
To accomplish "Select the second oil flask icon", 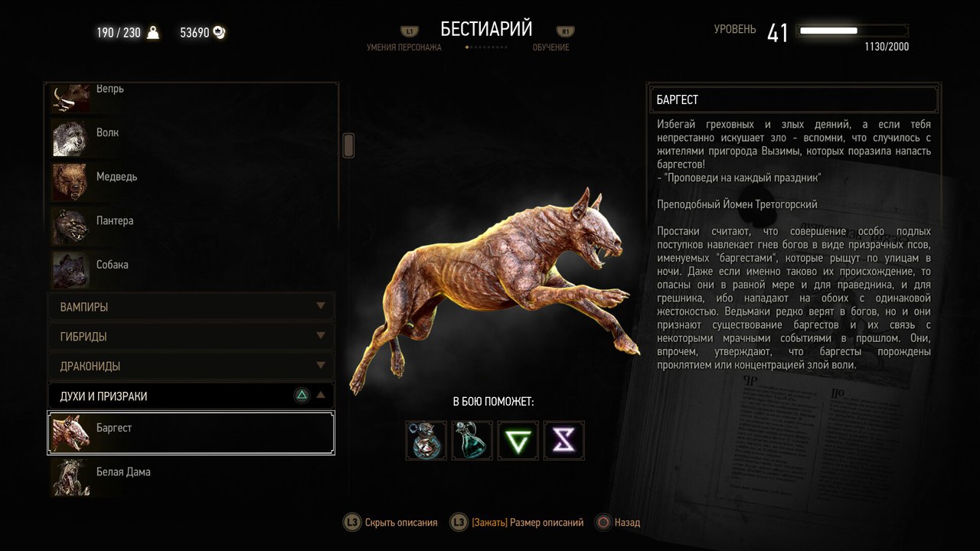I will (472, 440).
